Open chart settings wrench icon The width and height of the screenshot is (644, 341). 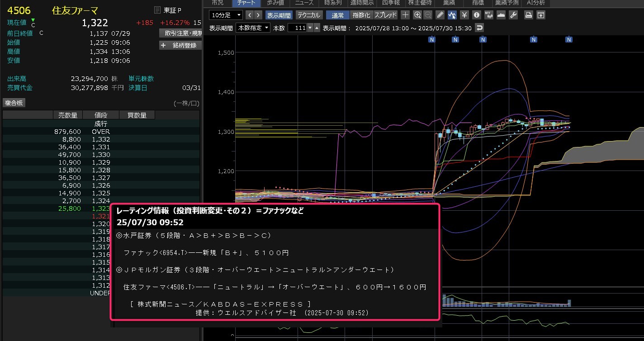[x=513, y=15]
